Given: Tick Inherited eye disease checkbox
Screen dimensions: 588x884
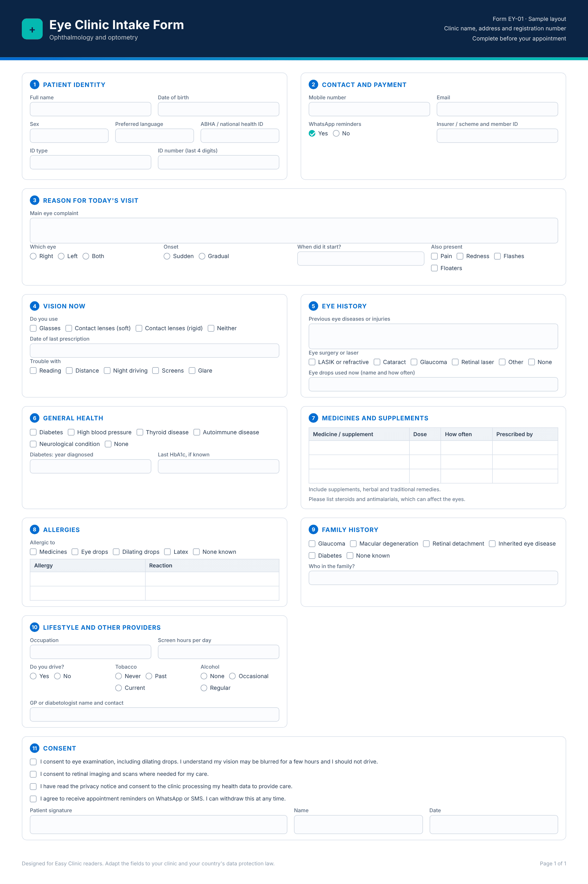Looking at the screenshot, I should click(493, 544).
